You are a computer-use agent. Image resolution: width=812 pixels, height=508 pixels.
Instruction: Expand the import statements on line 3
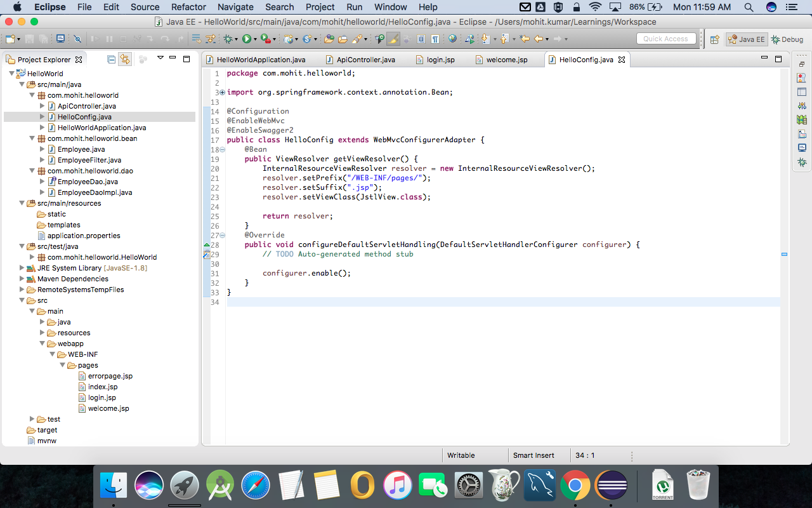221,92
